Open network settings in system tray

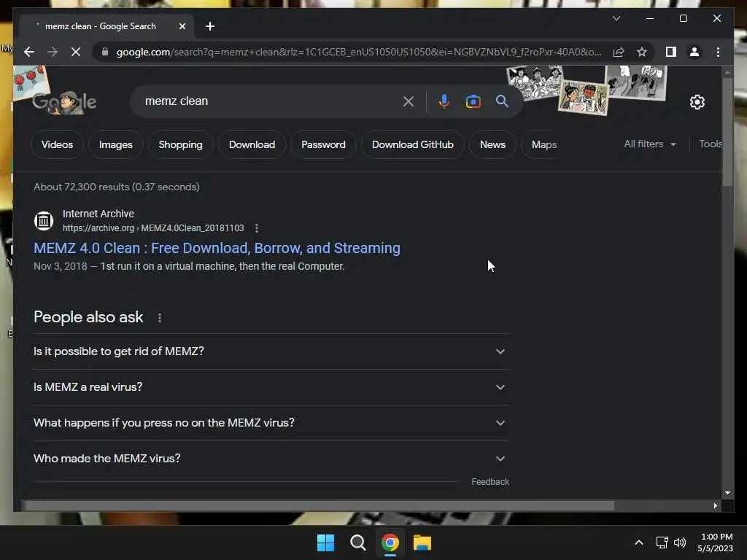pos(662,542)
